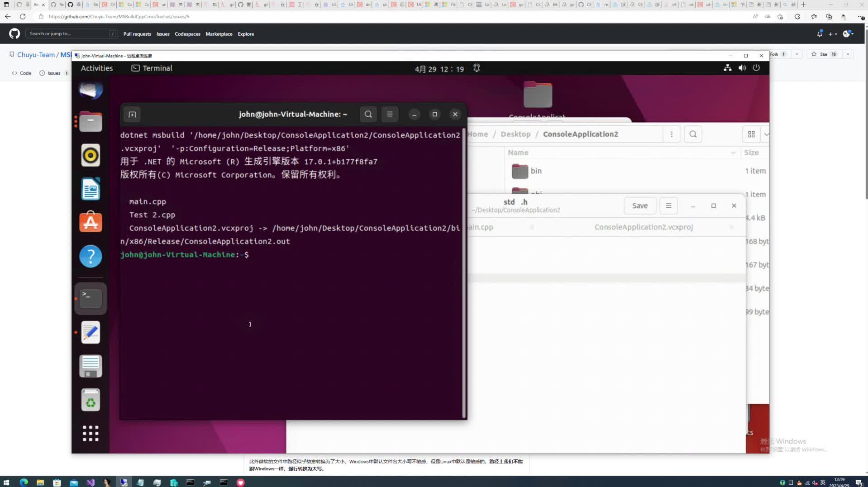Go back using the browser back arrow
Screen dimensions: 868x487
pos(8,16)
